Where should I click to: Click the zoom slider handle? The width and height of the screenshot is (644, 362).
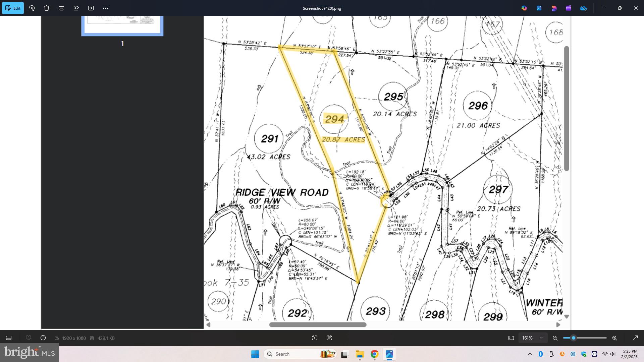[x=574, y=338]
